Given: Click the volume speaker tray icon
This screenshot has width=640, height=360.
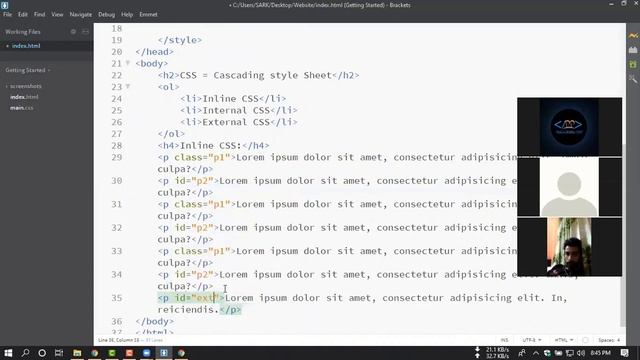Looking at the screenshot, I should coord(581,353).
